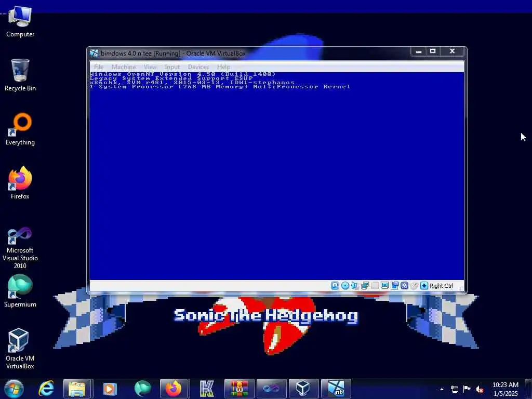This screenshot has width=532, height=399.
Task: Open the audio indicator in VirtualBox status bar
Action: (355, 286)
